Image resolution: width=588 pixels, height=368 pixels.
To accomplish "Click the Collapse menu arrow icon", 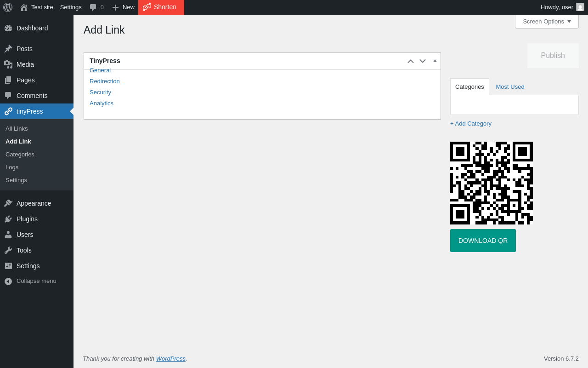I will (x=8, y=281).
